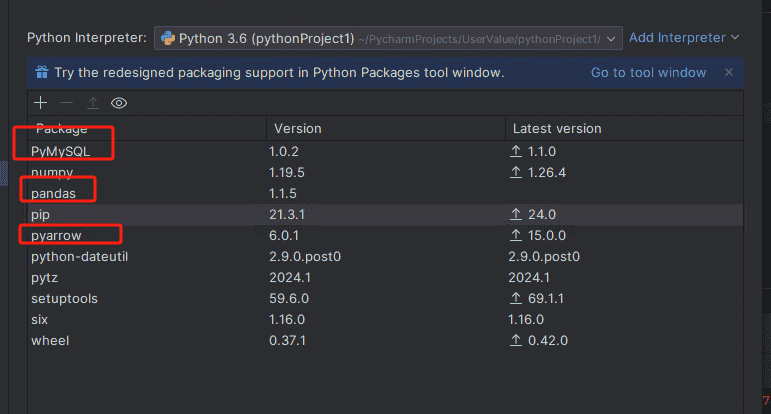Expand the Add Interpreter menu
The height and width of the screenshot is (414, 771).
[x=684, y=38]
